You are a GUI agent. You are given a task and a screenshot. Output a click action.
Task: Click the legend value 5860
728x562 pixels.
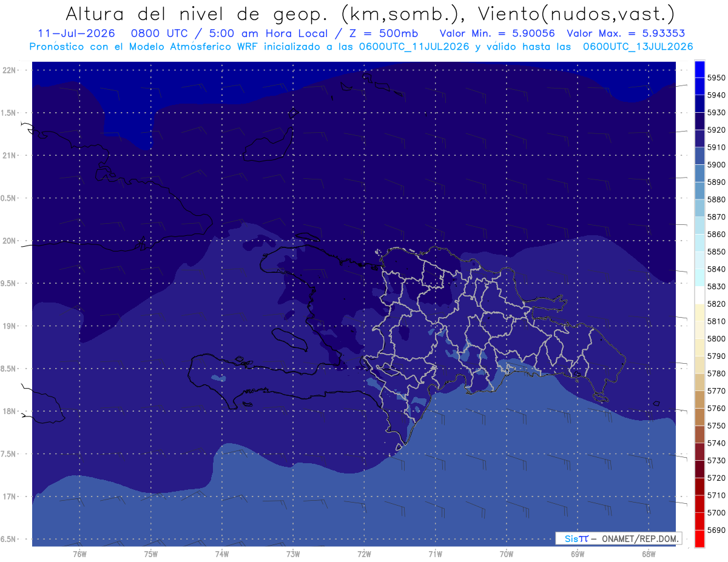click(716, 234)
